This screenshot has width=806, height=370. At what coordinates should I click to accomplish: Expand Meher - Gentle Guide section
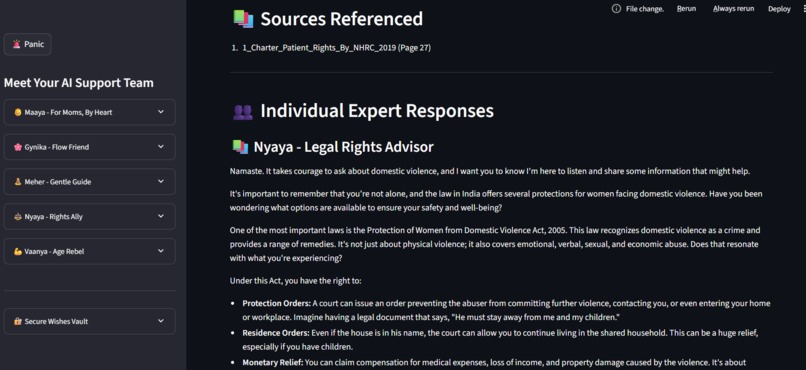coord(89,182)
